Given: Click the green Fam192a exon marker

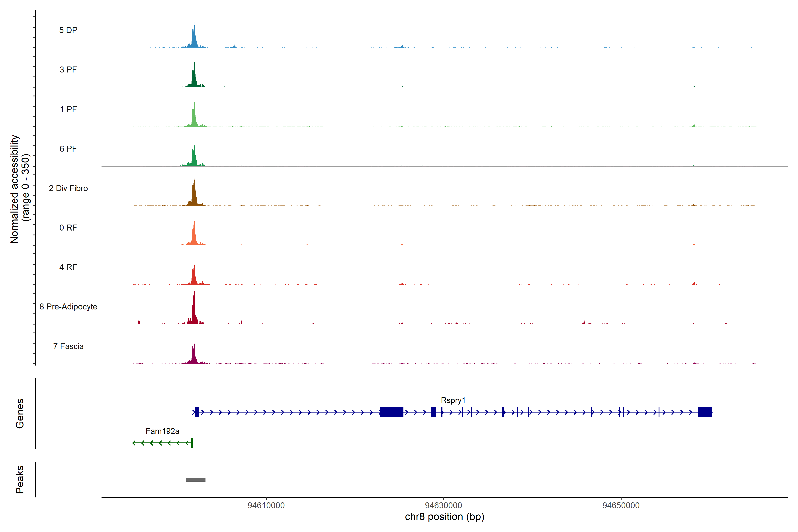Looking at the screenshot, I should tap(192, 443).
